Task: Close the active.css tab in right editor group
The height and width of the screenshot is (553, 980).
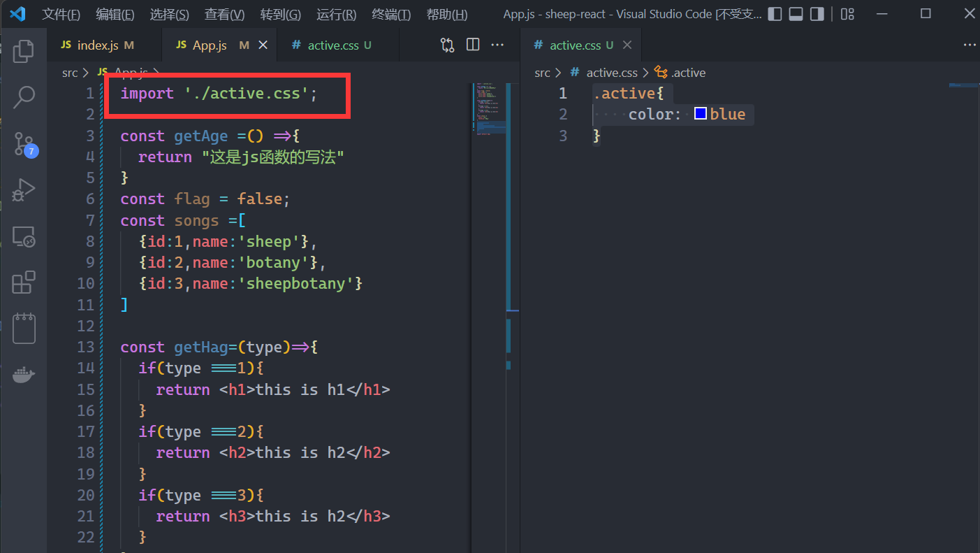Action: [627, 45]
